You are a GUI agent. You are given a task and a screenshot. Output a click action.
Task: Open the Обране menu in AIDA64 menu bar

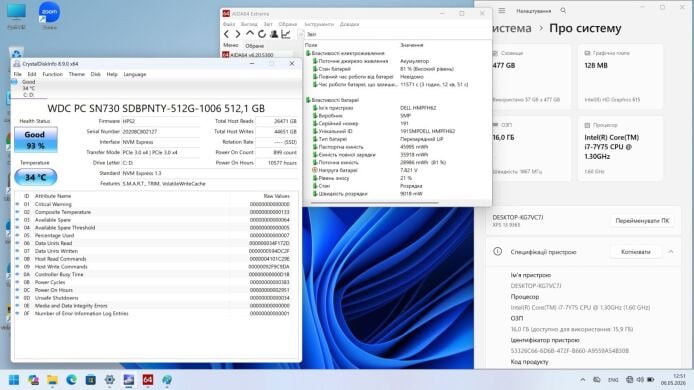click(288, 24)
